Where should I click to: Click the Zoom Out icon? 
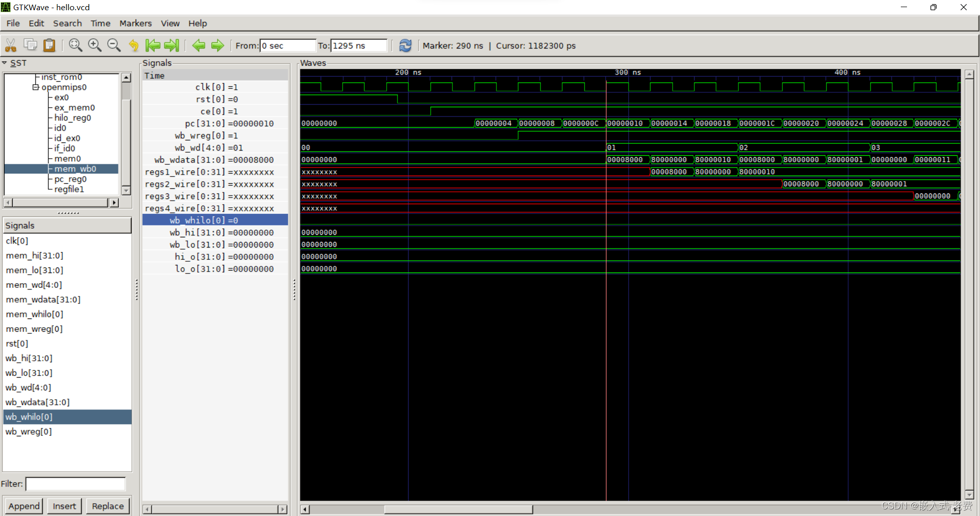coord(114,45)
